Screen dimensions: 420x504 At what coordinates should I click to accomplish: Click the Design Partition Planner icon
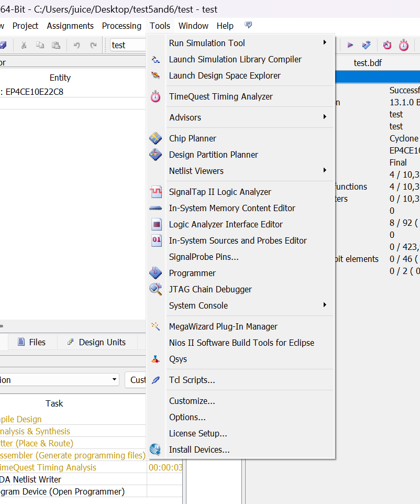pos(156,155)
